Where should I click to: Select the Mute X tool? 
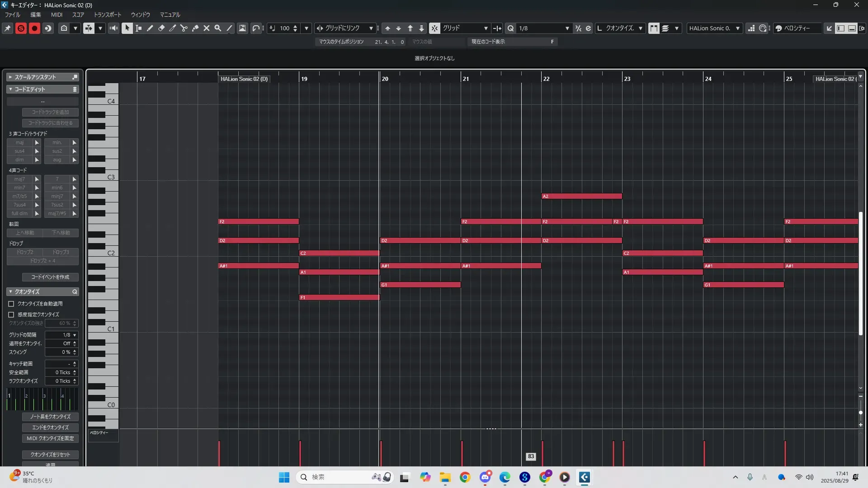click(x=207, y=28)
